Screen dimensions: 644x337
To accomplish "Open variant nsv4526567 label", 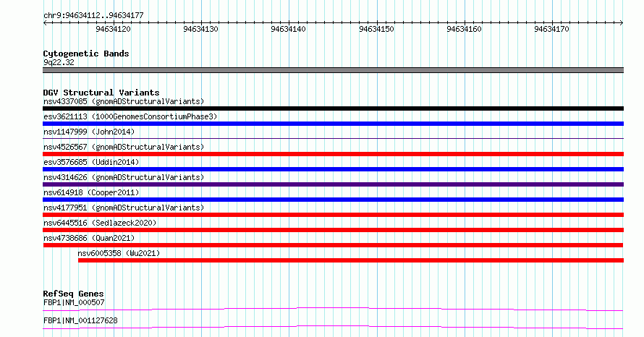I will point(124,147).
